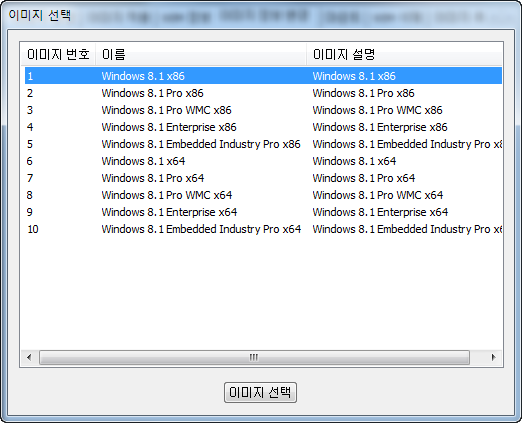This screenshot has height=423, width=522.
Task: Click description 'Windows 8.1 x64'
Action: tap(354, 161)
